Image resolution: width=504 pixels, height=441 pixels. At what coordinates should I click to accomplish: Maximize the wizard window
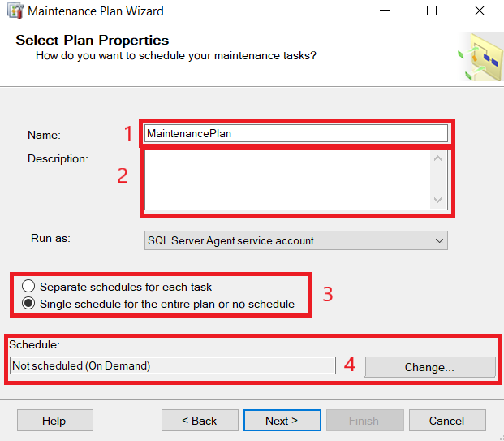click(x=432, y=11)
